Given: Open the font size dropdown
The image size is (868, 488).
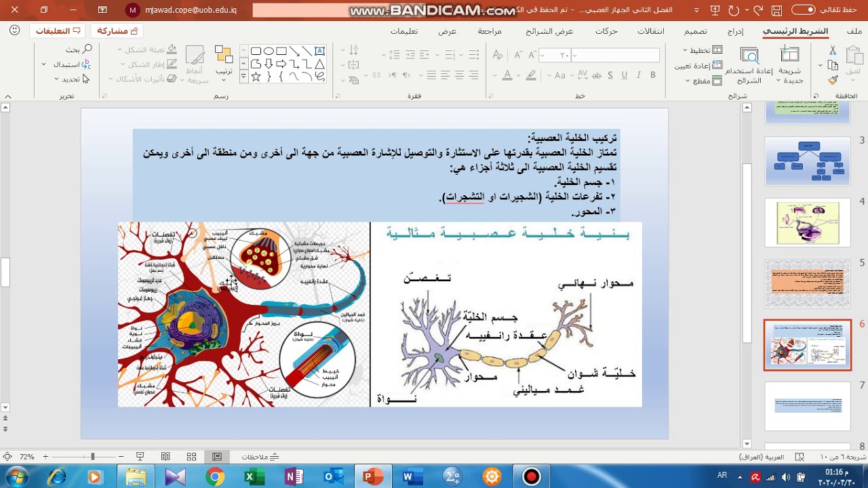Looking at the screenshot, I should click(x=542, y=56).
